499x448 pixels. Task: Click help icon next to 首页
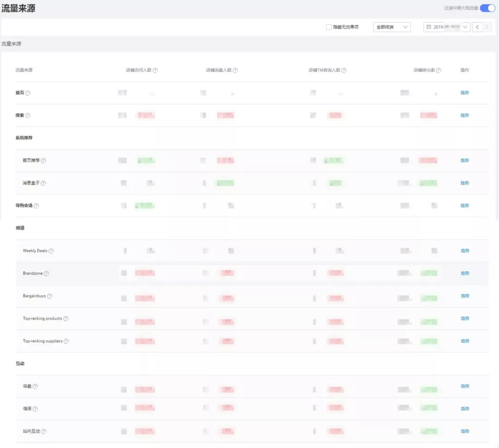coord(28,93)
